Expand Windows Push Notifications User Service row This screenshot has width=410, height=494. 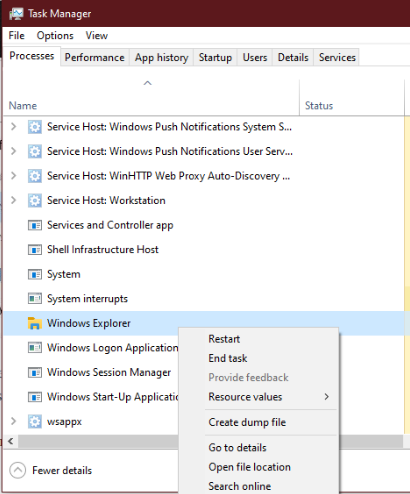point(13,151)
